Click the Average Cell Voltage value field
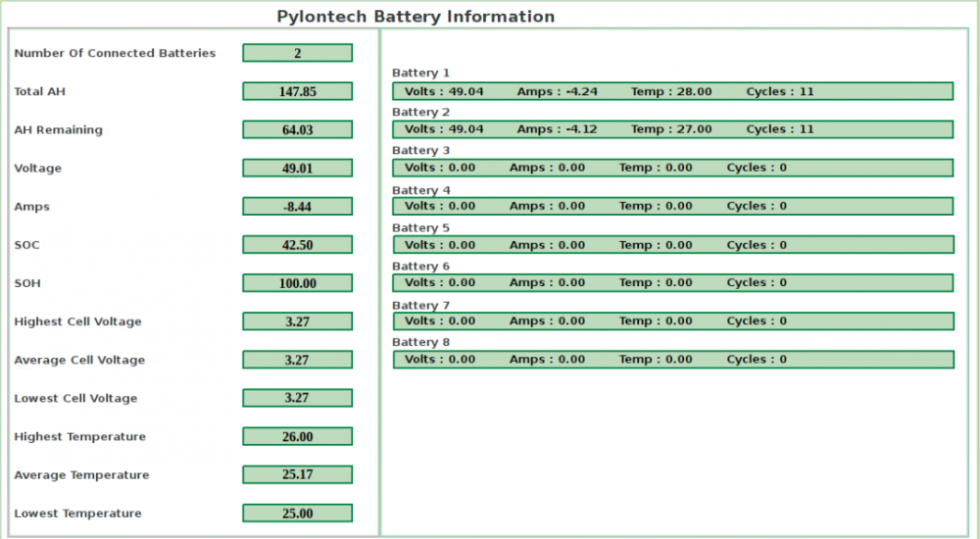 (x=298, y=360)
